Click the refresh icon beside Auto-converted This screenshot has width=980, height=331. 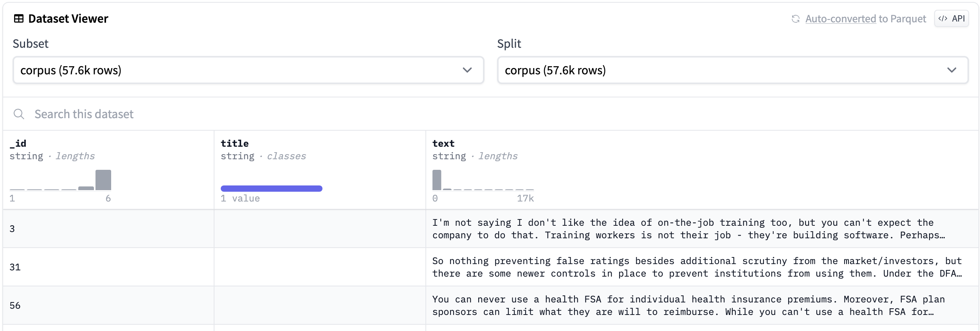coord(795,19)
